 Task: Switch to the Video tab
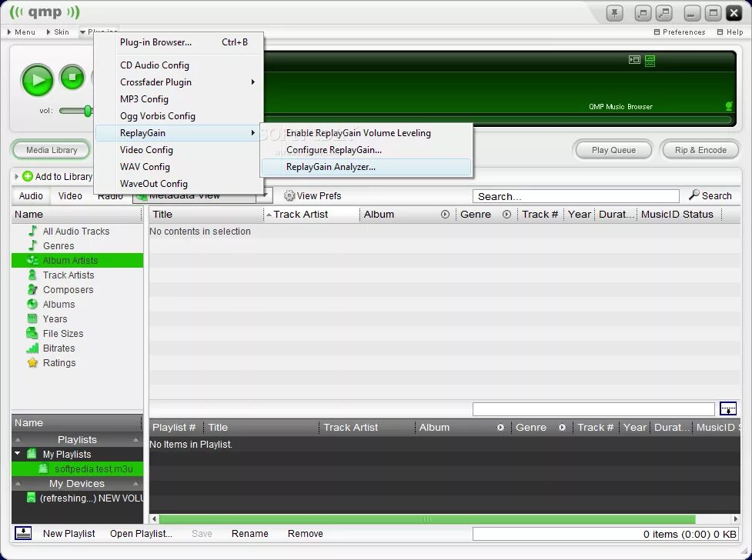click(x=70, y=195)
